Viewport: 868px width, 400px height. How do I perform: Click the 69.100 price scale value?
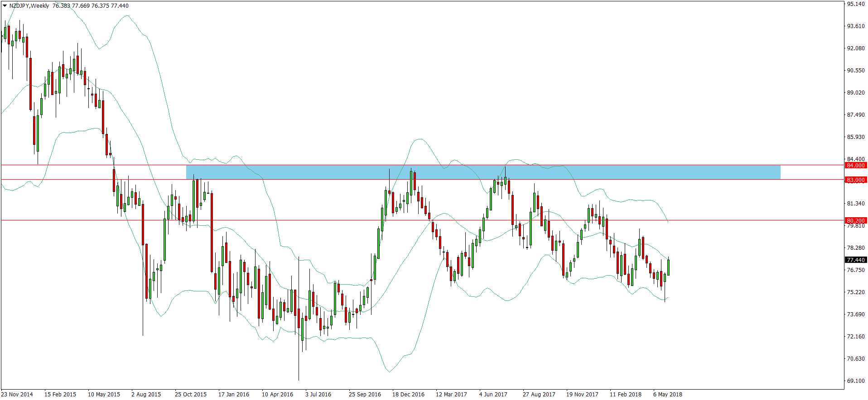click(856, 381)
